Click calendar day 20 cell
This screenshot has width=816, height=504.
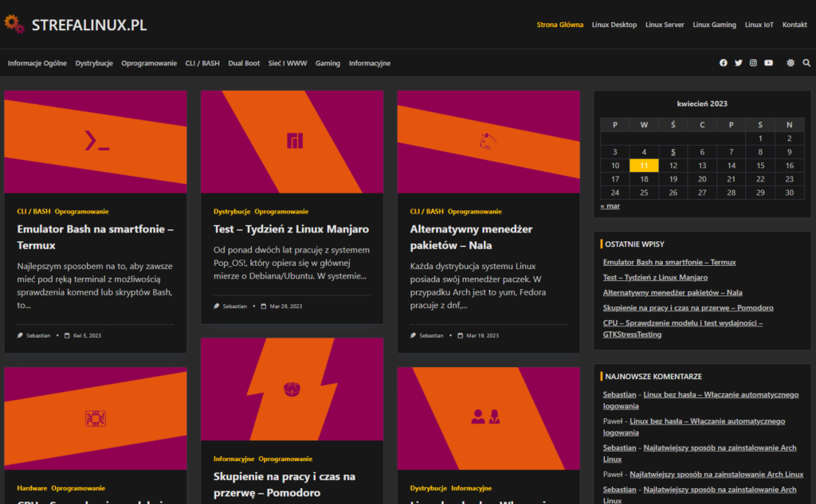702,179
